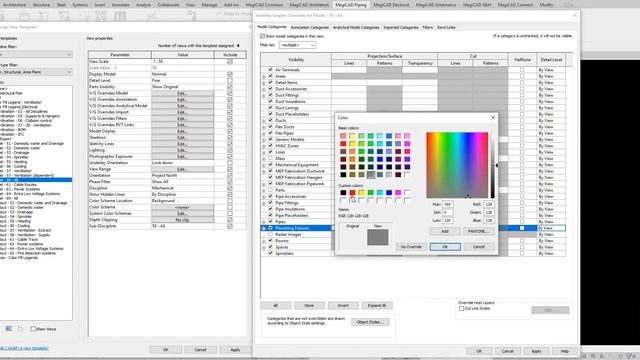
Task: Confirm the Color dialog with OK
Action: tap(445, 247)
